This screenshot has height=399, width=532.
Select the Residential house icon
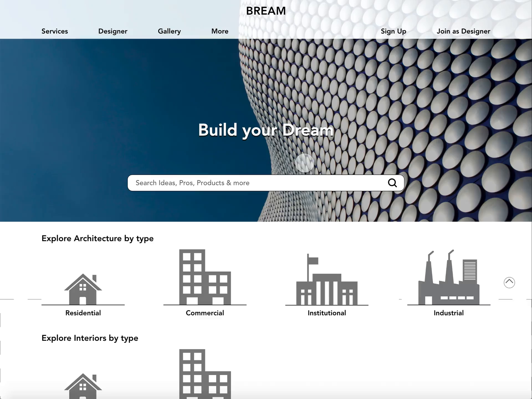pyautogui.click(x=82, y=287)
